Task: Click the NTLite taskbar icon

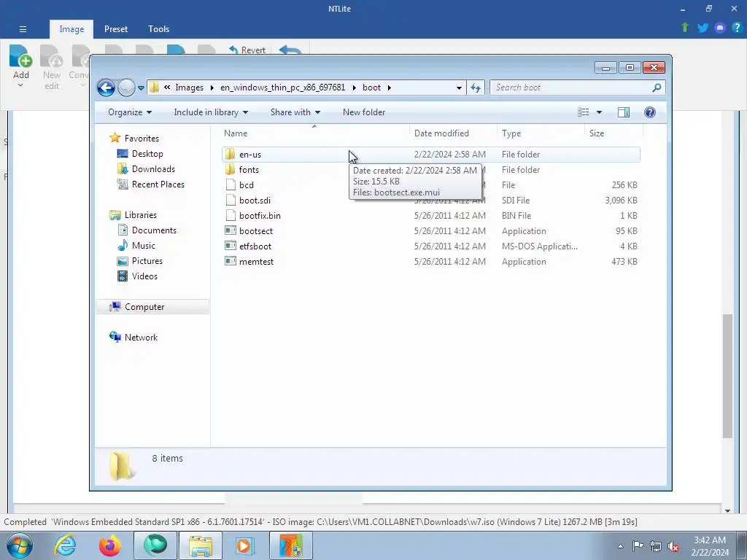Action: [x=291, y=545]
